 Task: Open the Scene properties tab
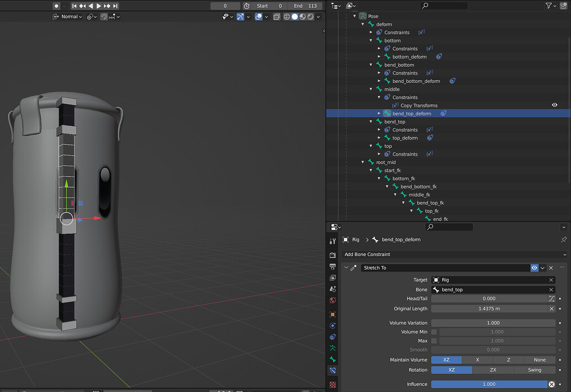(x=332, y=289)
